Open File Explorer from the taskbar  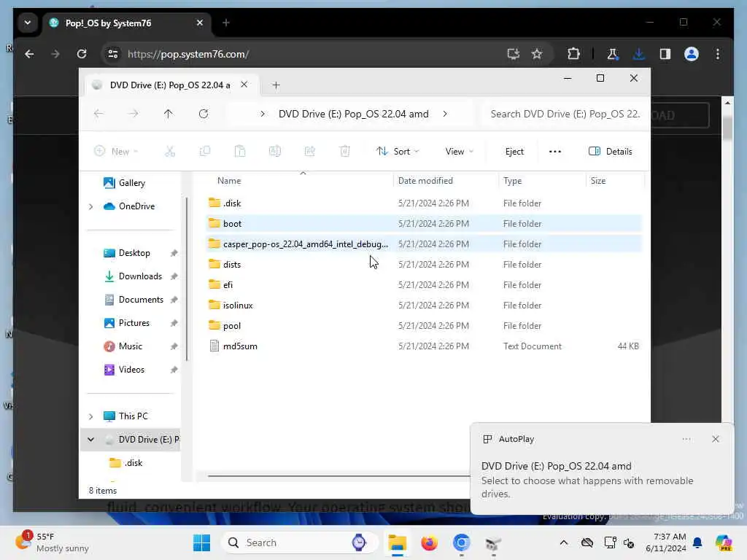pos(397,542)
